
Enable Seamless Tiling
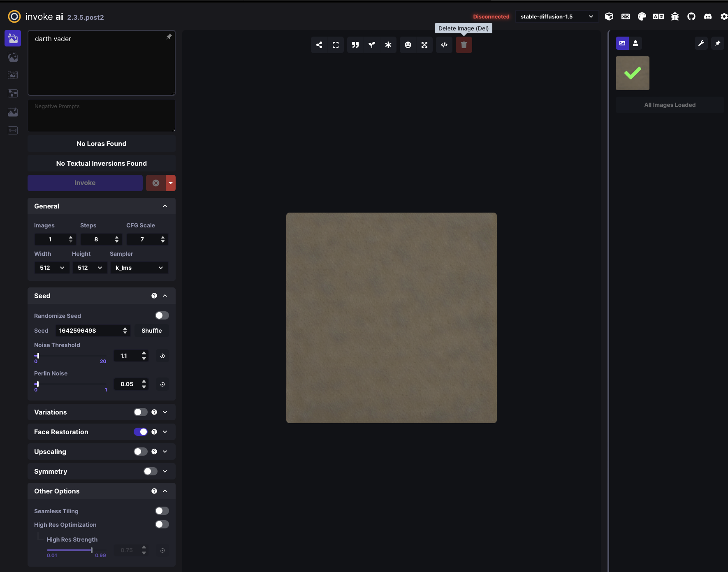tap(162, 510)
